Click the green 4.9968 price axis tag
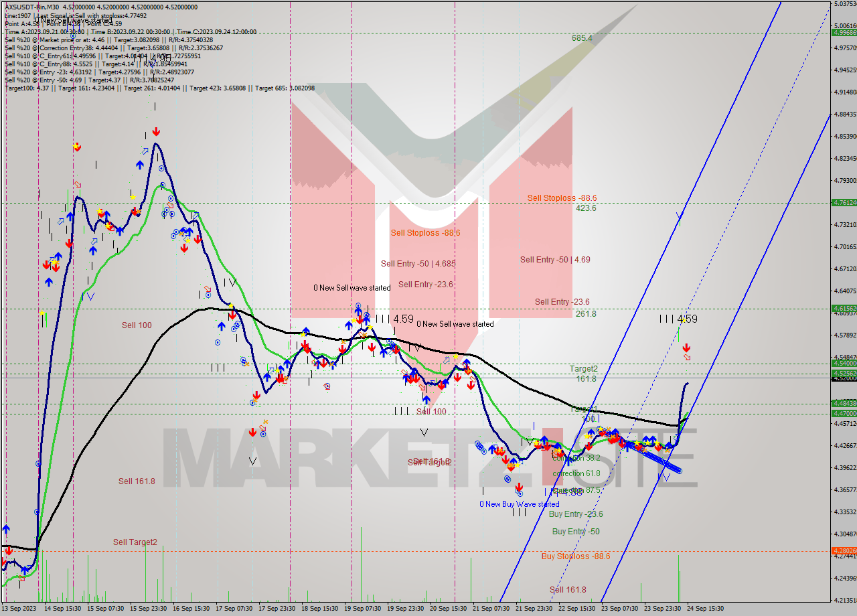 [x=844, y=31]
